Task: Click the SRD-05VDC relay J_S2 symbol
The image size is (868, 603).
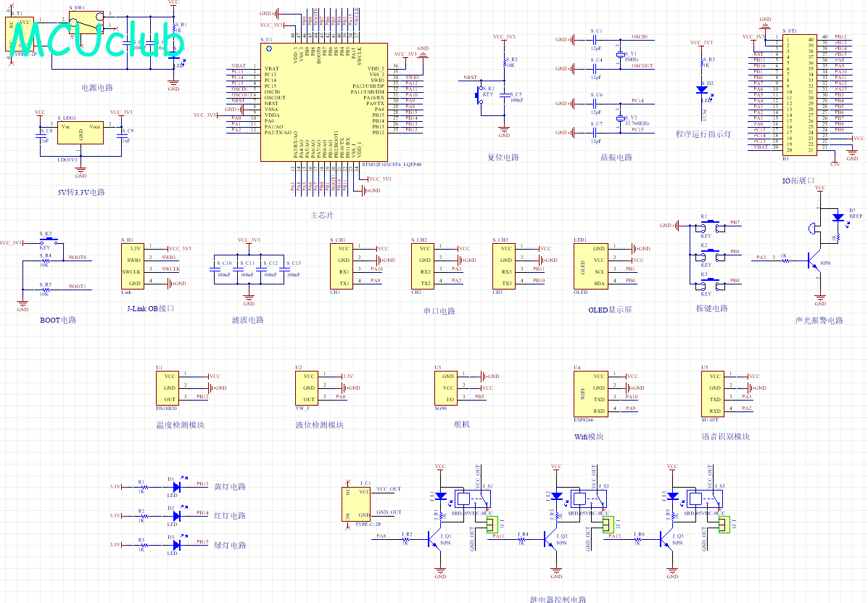Action: [586, 499]
